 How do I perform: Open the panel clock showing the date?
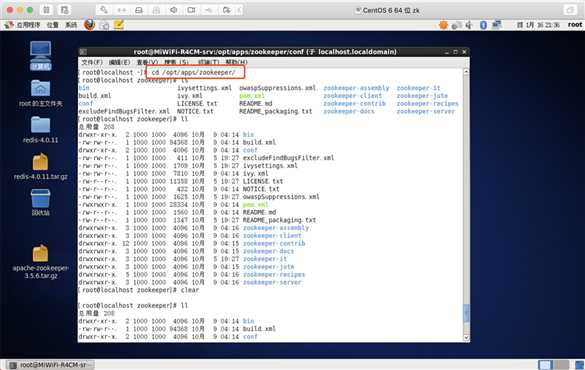(x=538, y=25)
